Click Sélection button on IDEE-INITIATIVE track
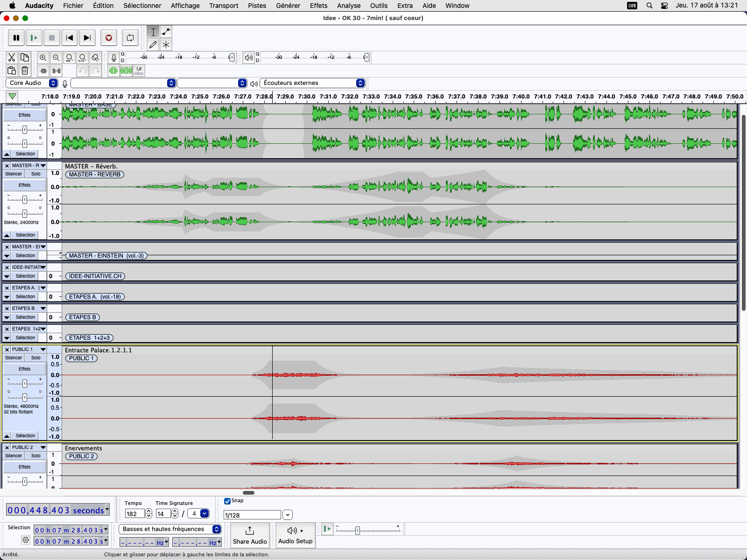The image size is (747, 560). 25,276
